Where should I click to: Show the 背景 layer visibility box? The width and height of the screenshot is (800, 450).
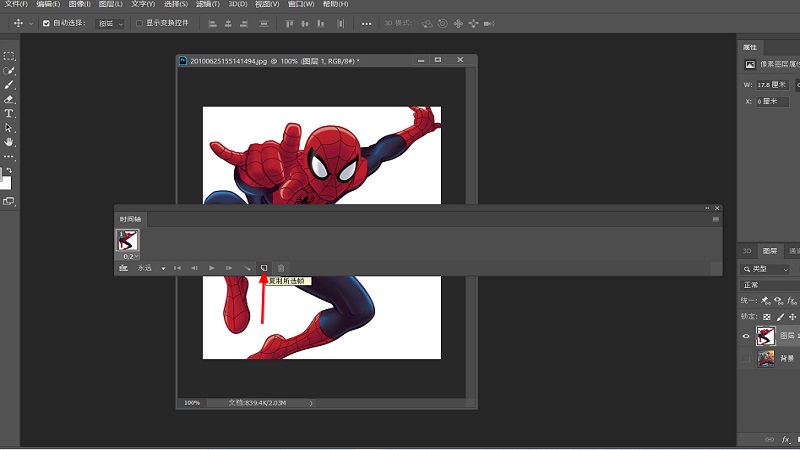click(x=746, y=359)
